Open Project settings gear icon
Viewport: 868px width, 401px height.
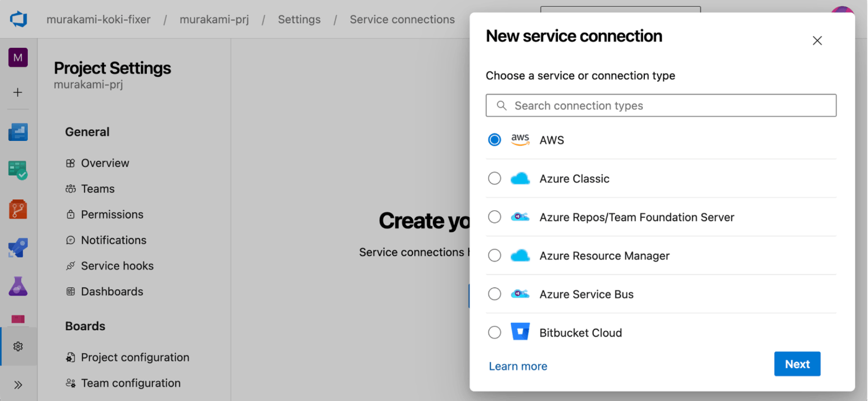18,346
